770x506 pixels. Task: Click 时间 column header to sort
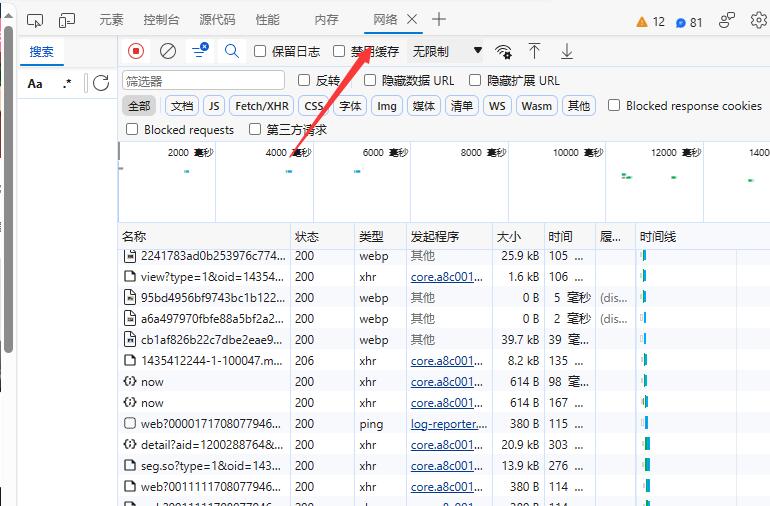click(x=560, y=237)
